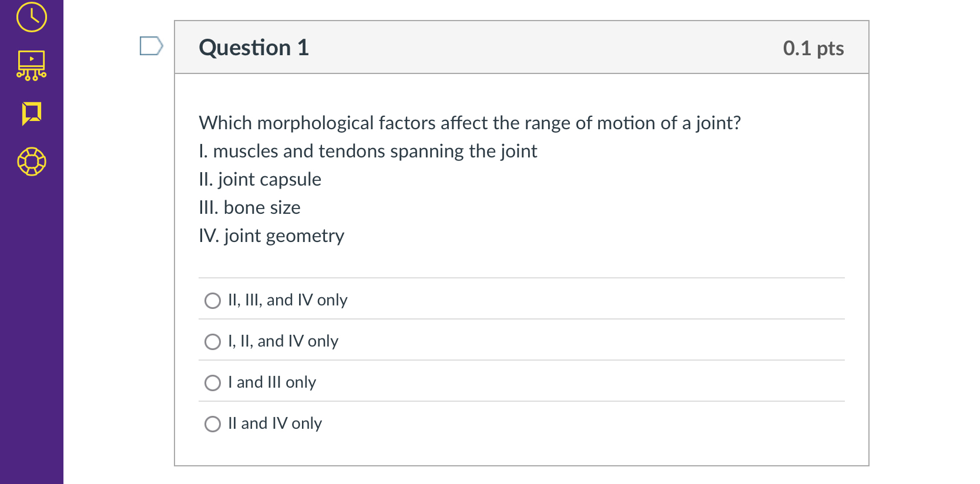Flag Question 1 using the pin icon
Viewport: 980px width, 484px height.
[152, 45]
